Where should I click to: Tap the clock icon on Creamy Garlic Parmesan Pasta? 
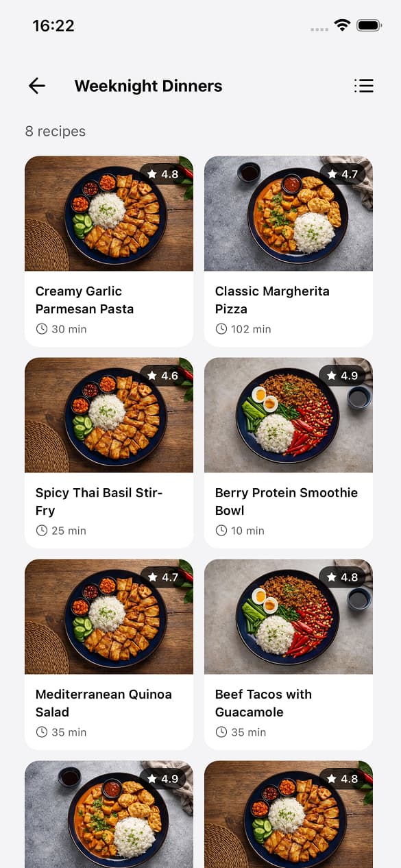click(42, 329)
